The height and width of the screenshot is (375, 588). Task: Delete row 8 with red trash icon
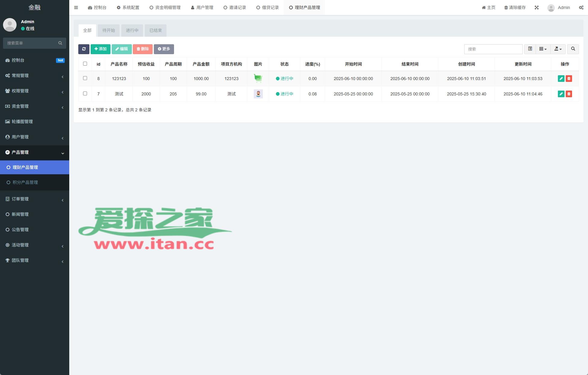[x=569, y=79]
